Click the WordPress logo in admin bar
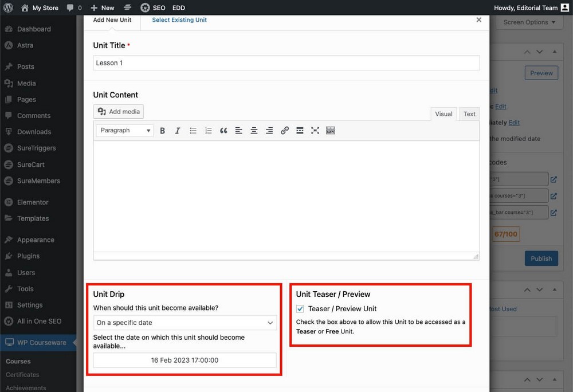Viewport: 573px width, 392px height. point(8,7)
